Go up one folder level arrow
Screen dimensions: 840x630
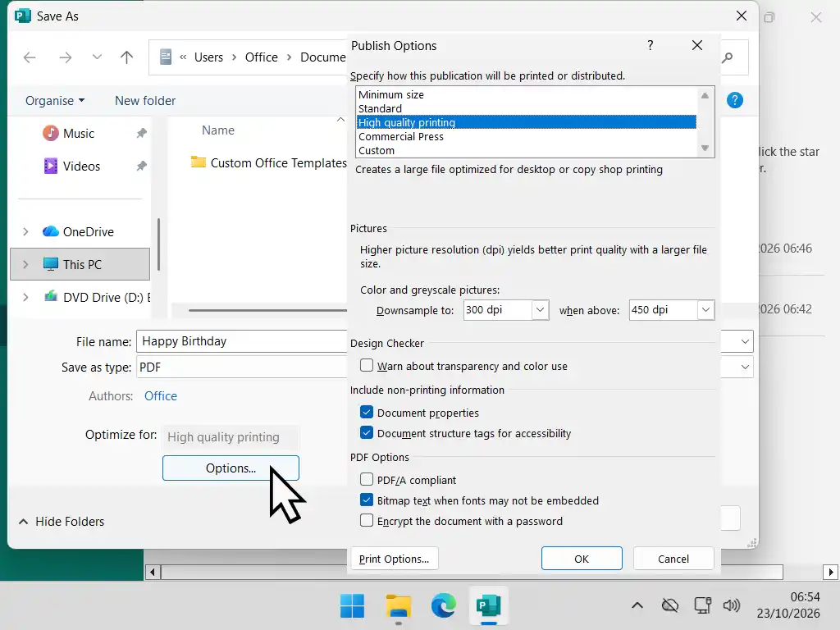(x=126, y=57)
